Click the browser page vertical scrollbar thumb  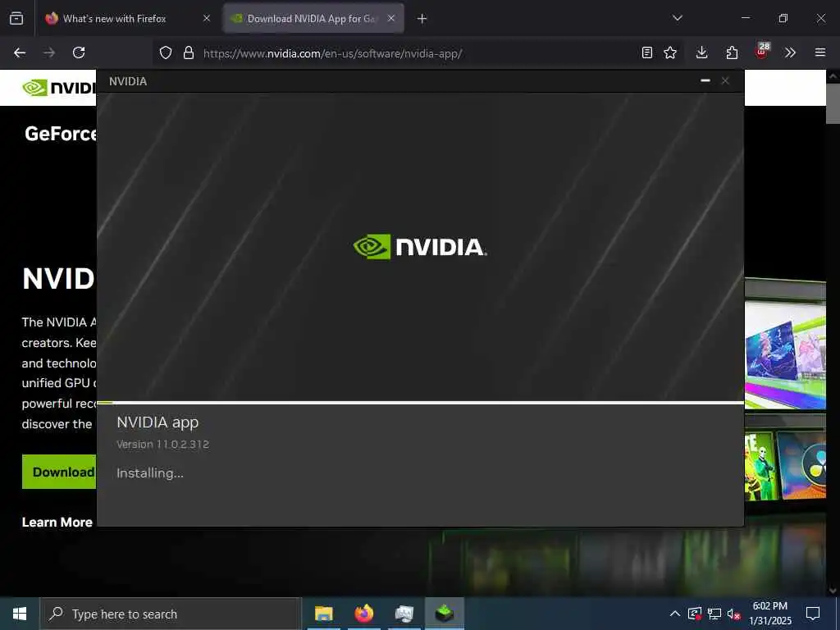pyautogui.click(x=833, y=103)
